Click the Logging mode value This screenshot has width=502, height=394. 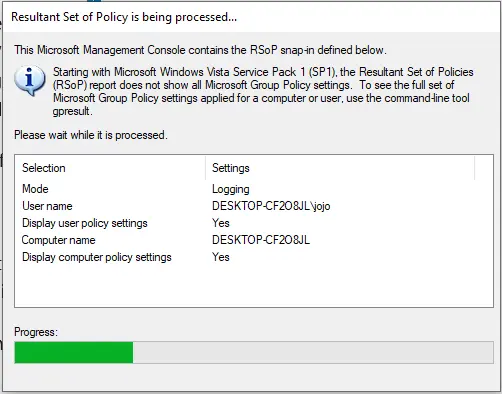coord(231,189)
